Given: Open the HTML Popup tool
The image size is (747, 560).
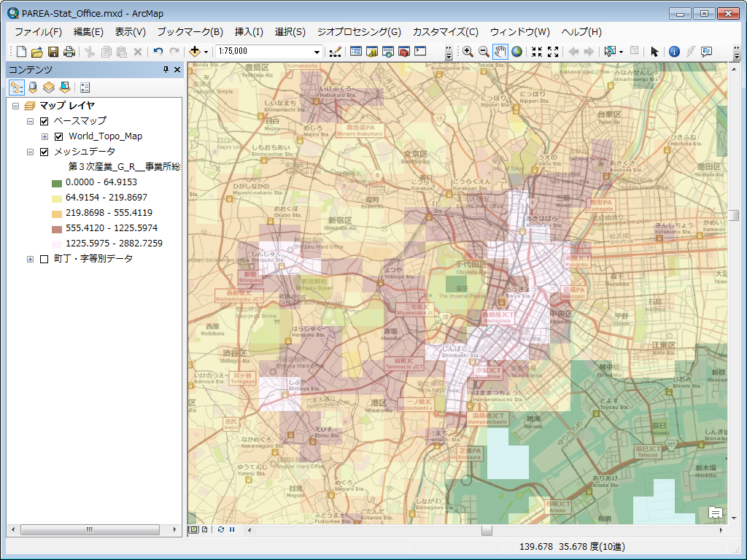Looking at the screenshot, I should click(x=706, y=52).
